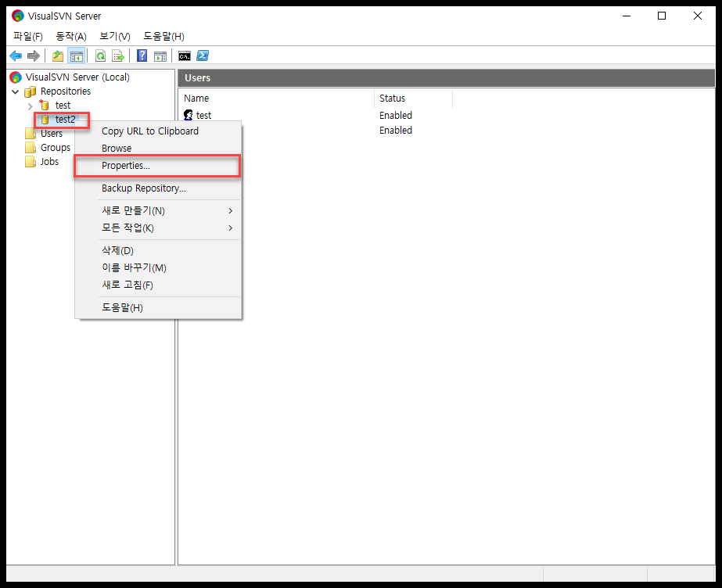The width and height of the screenshot is (722, 588).
Task: Open the 파일(F) menu
Action: click(x=28, y=36)
